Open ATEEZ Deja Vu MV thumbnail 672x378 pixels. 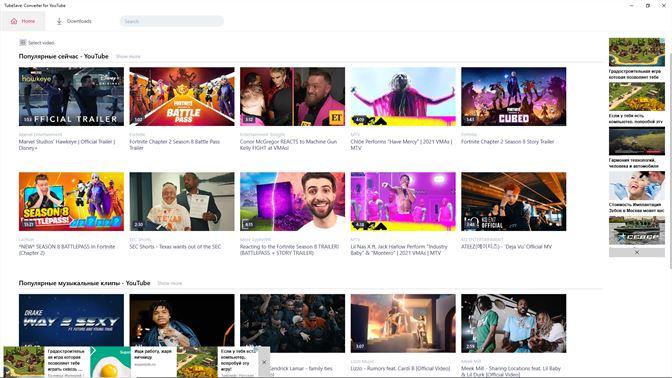click(x=513, y=202)
